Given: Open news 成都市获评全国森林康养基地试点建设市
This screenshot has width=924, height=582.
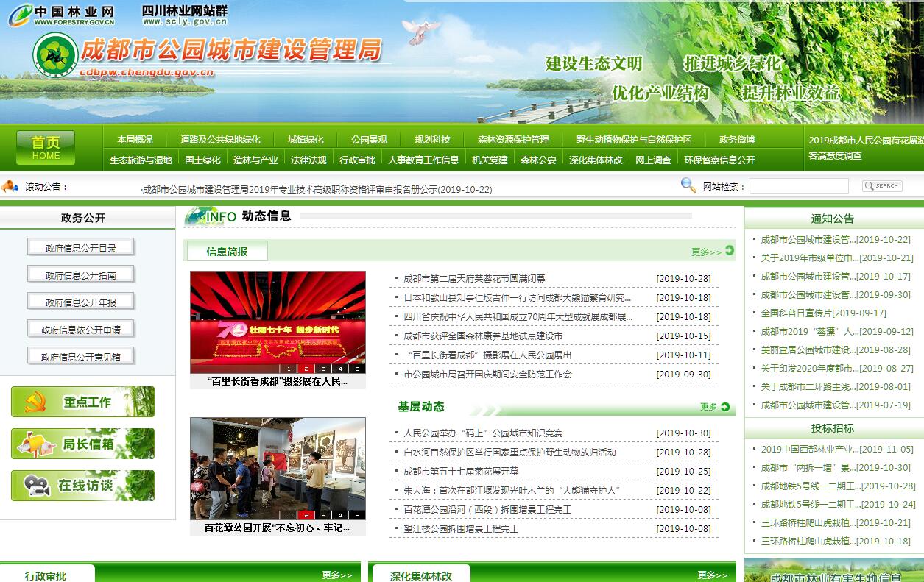Looking at the screenshot, I should coord(483,336).
